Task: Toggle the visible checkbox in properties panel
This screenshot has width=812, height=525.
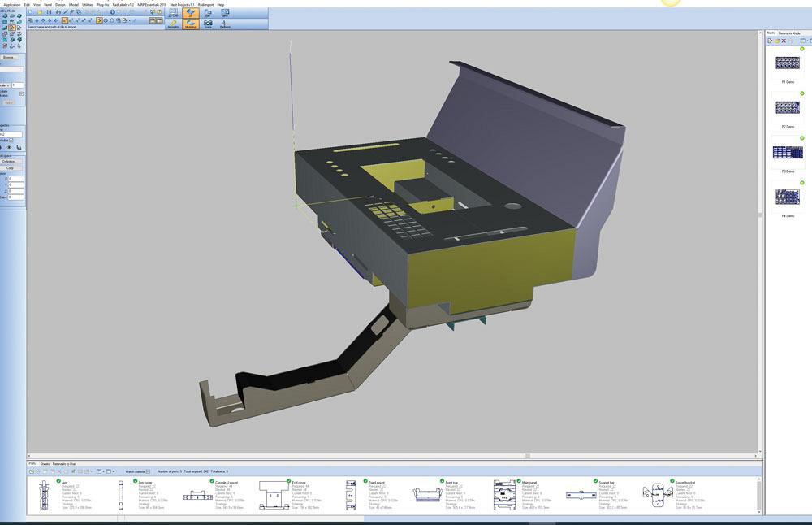Action: point(11,141)
